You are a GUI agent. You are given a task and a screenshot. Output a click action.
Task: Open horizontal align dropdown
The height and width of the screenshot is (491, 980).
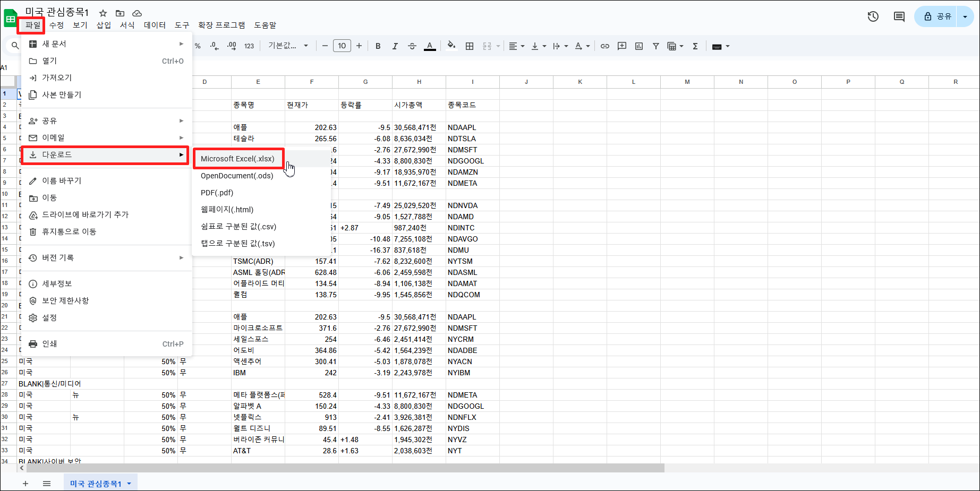(x=516, y=46)
